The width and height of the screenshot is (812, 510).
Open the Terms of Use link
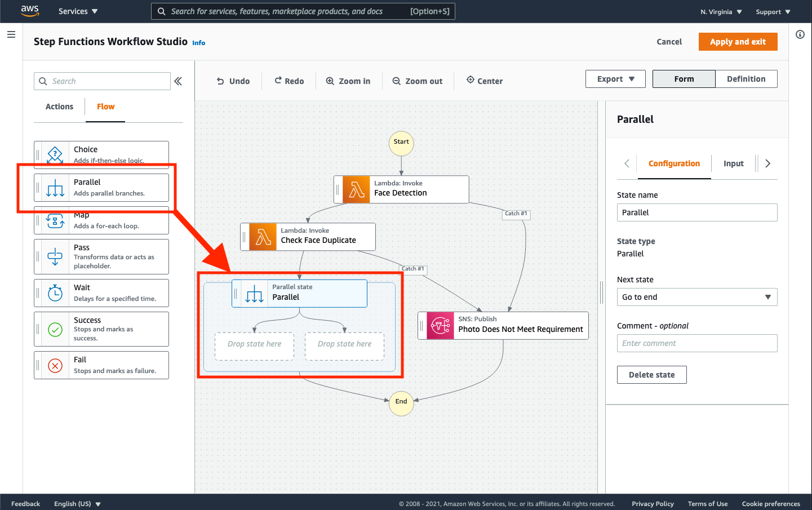[708, 504]
